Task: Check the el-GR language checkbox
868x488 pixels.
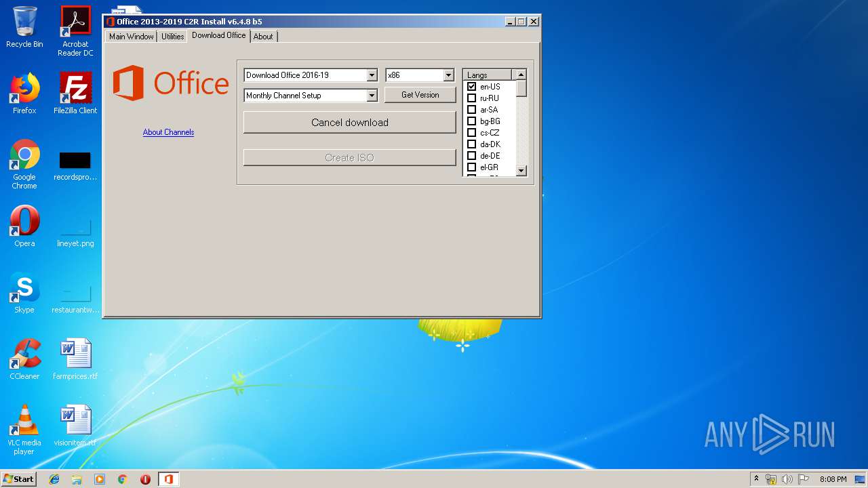Action: (472, 167)
